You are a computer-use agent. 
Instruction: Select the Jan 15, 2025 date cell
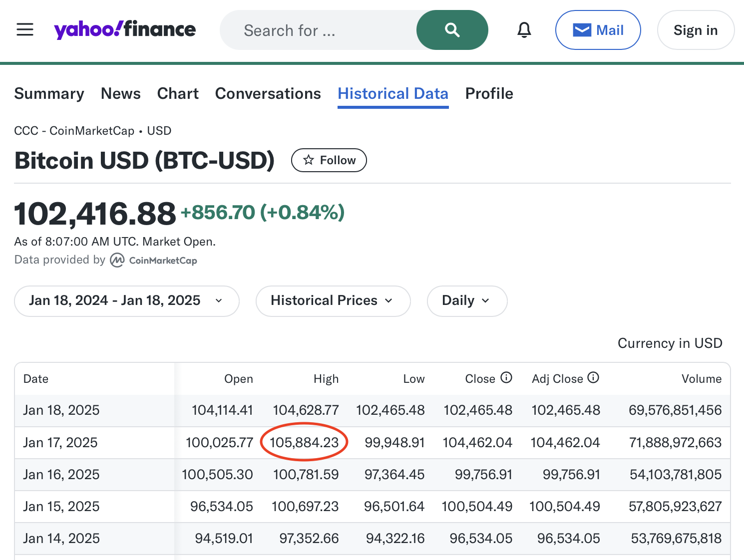pyautogui.click(x=61, y=507)
